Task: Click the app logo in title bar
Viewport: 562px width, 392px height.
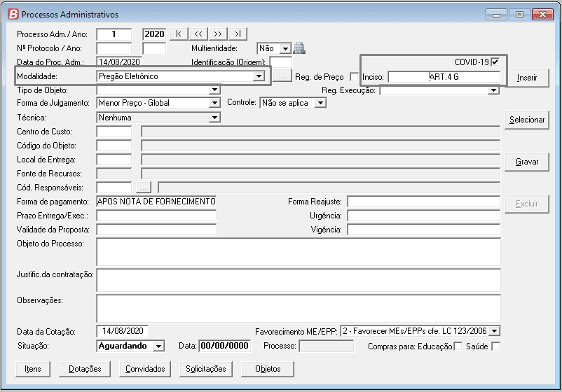Action: [12, 14]
